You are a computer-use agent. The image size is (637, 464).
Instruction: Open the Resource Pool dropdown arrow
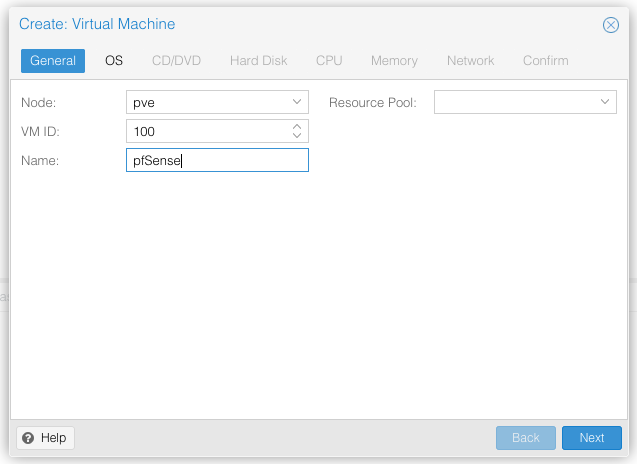(605, 102)
